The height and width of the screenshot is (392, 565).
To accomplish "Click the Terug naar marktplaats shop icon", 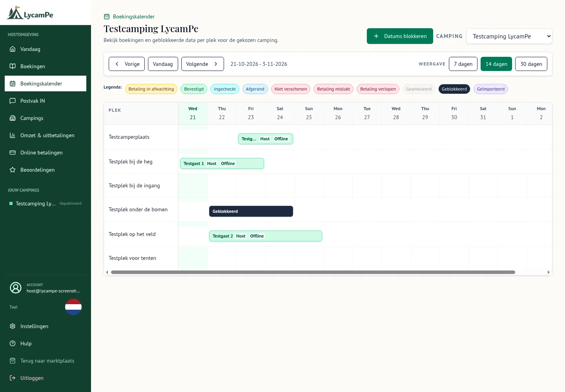I will point(13,361).
